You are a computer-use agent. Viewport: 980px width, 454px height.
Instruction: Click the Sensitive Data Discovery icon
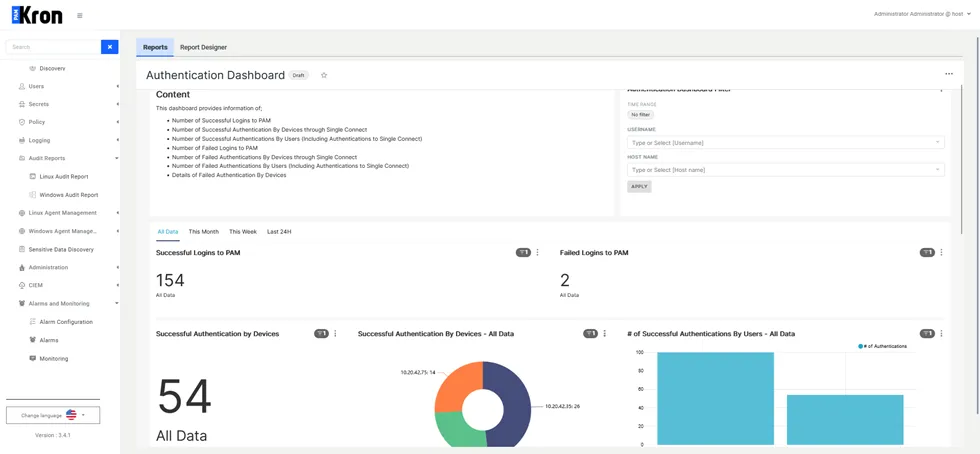[22, 250]
